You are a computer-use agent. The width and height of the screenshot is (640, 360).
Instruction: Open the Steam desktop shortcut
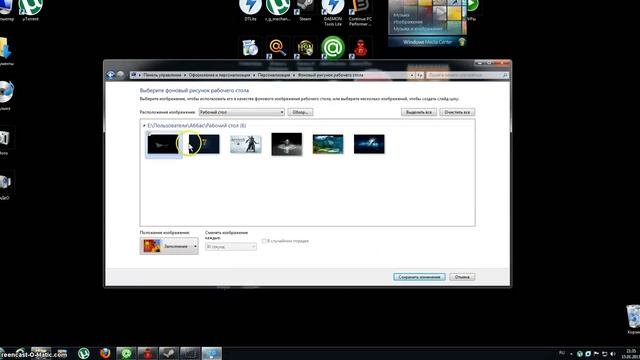click(305, 10)
